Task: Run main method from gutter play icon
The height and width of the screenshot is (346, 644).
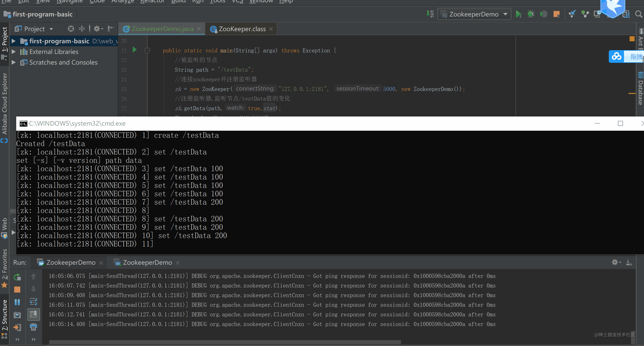Action: pyautogui.click(x=135, y=50)
